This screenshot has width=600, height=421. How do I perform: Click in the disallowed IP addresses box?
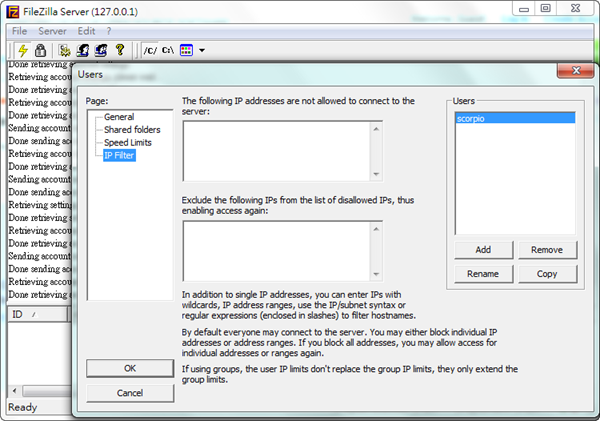[276, 151]
